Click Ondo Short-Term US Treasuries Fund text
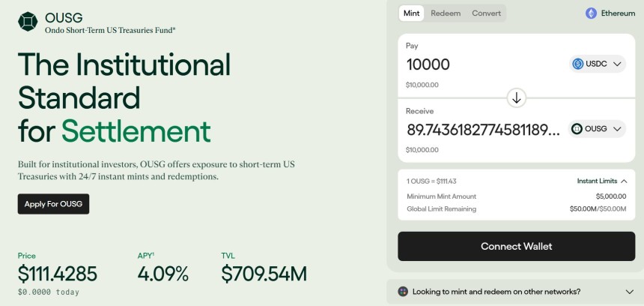Screen dimensions: 644x306 [x=110, y=30]
